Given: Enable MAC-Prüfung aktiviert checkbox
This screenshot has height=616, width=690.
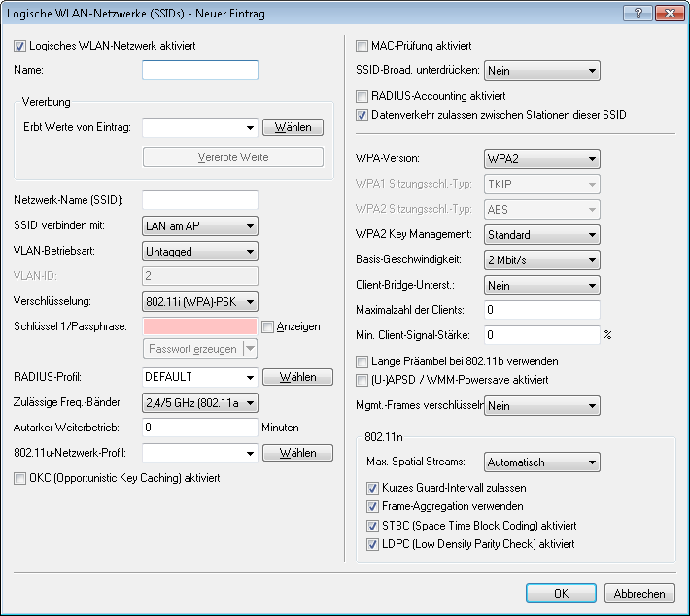Looking at the screenshot, I should (362, 46).
